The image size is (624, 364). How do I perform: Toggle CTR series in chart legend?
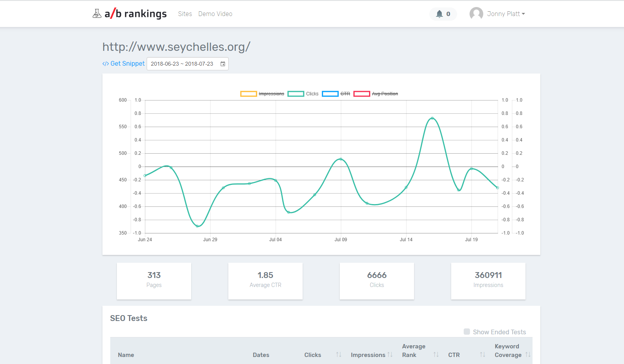coord(345,94)
